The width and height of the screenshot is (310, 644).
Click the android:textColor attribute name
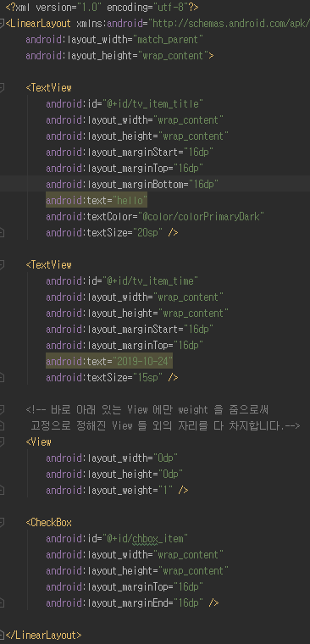point(89,217)
